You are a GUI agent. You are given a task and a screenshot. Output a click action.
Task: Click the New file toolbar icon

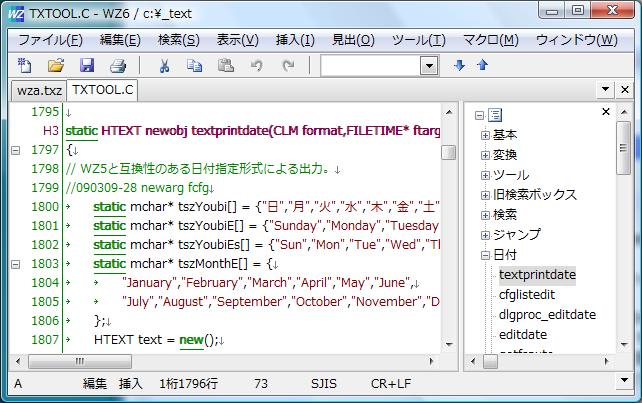pos(24,66)
